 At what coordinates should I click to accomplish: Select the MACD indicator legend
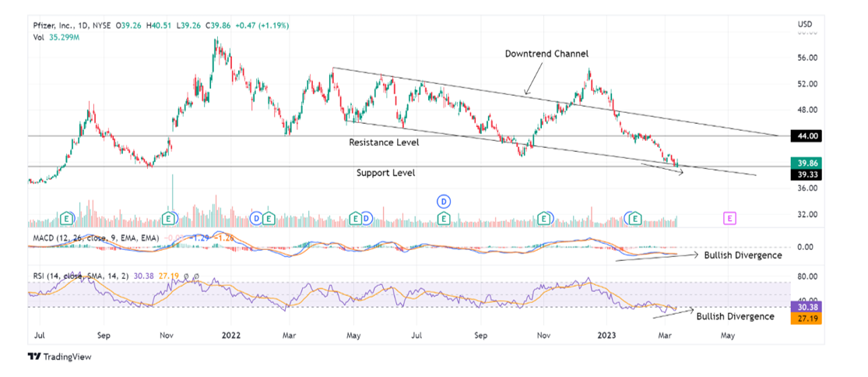coord(93,237)
